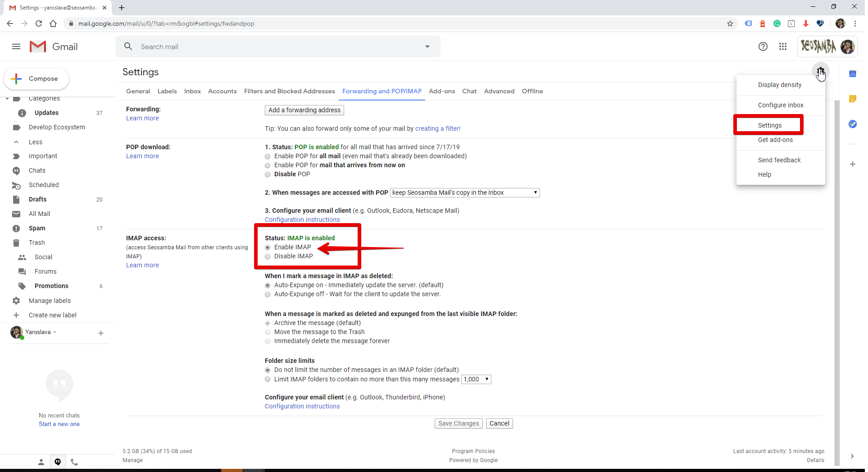
Task: Select Disable IMAP radio button
Action: (268, 257)
